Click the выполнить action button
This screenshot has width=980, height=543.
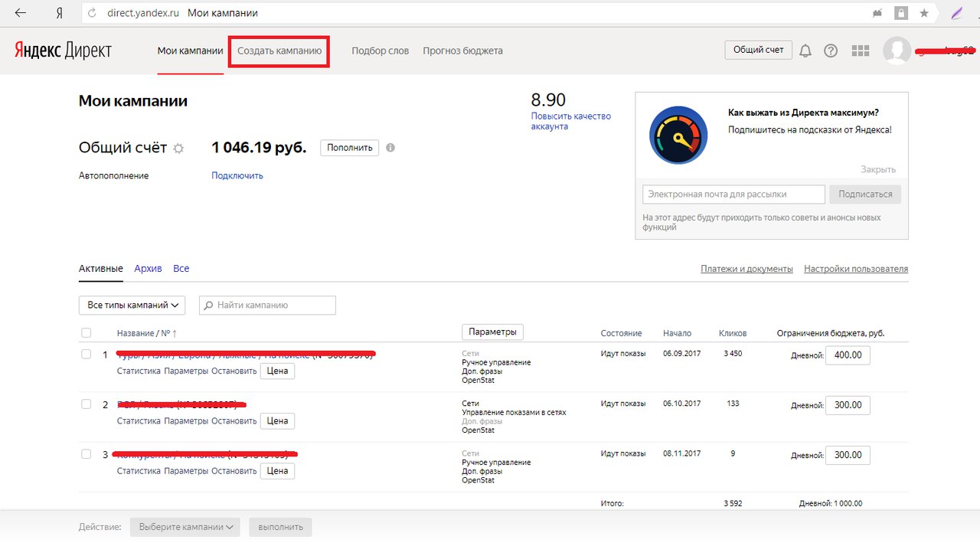[281, 527]
